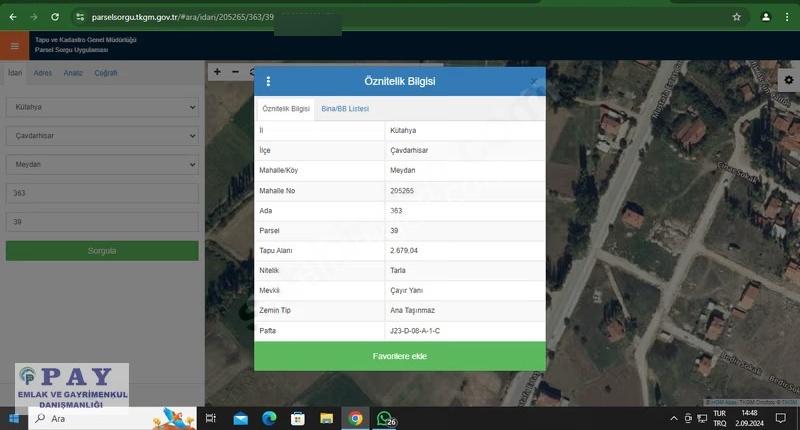Close the Öznitelik Bilgisi dialog

(533, 82)
